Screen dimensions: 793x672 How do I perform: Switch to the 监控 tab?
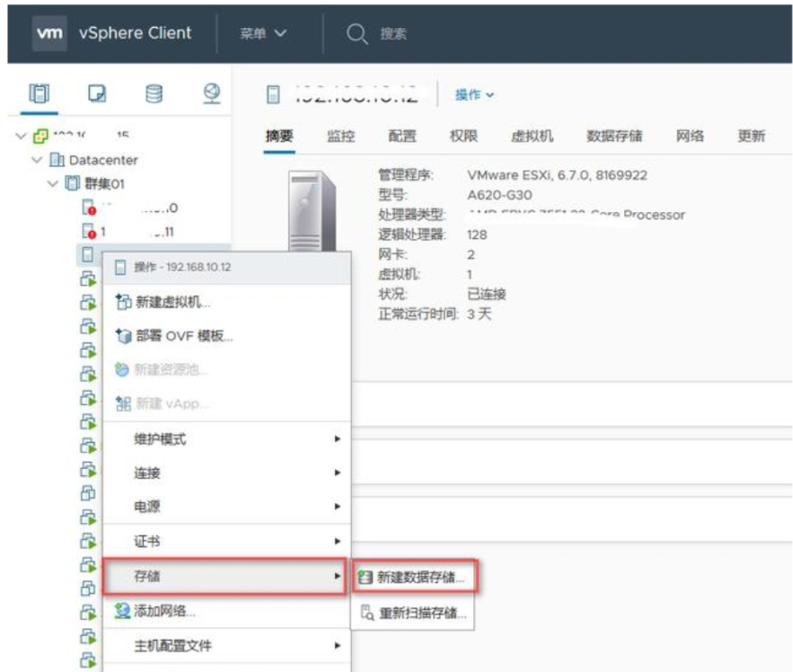click(x=341, y=136)
